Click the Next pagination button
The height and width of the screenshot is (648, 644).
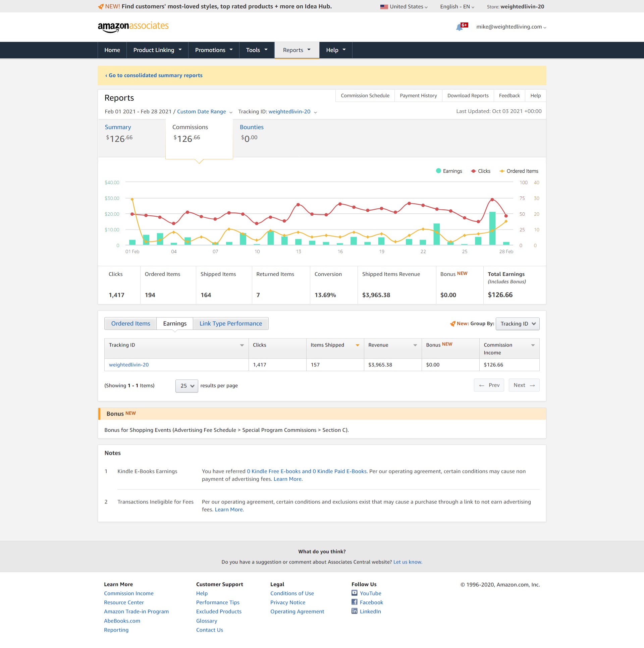click(x=524, y=385)
